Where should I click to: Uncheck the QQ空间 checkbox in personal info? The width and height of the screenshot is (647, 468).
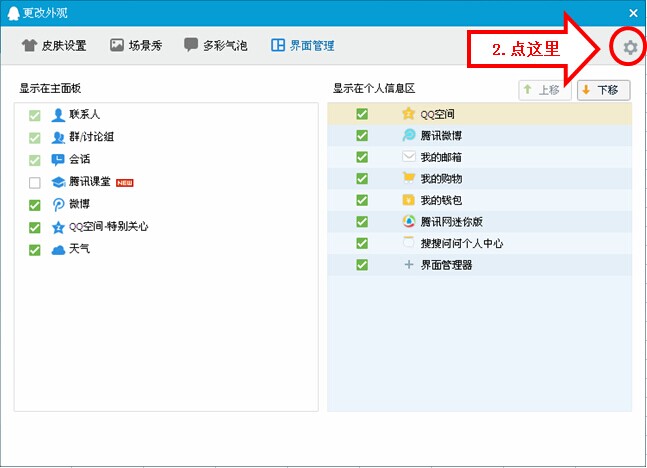tap(362, 113)
